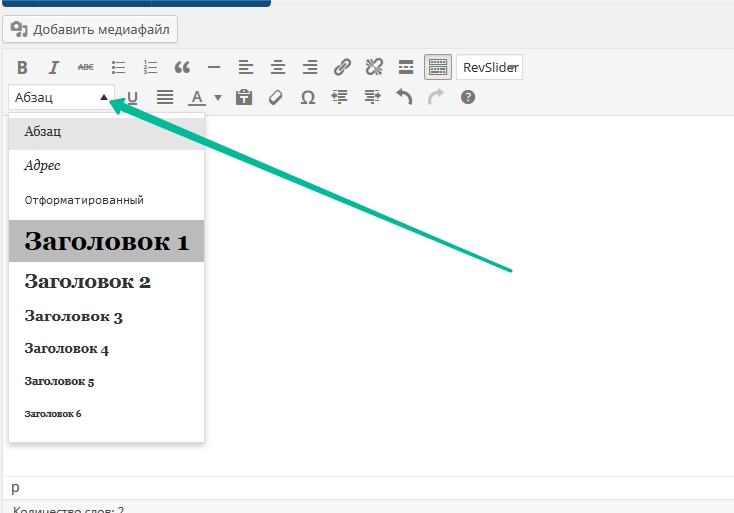Viewport: 734px width, 513px height.
Task: Click the paste as text clipboard icon
Action: pos(243,98)
